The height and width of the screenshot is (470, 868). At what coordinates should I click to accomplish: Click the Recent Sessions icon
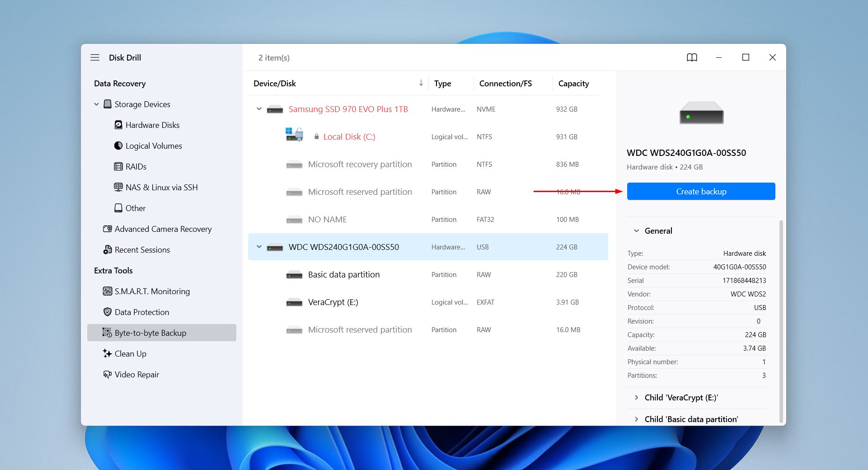tap(108, 249)
